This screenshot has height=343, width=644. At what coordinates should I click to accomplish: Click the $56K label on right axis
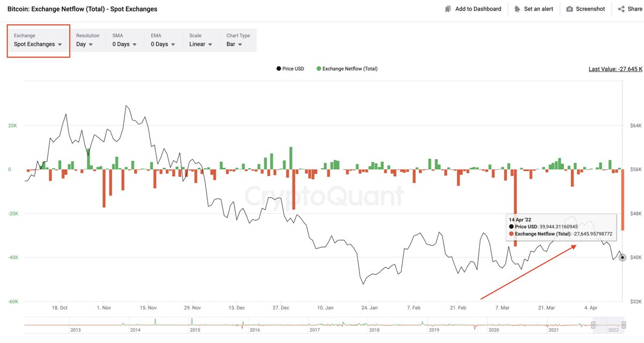tap(635, 170)
